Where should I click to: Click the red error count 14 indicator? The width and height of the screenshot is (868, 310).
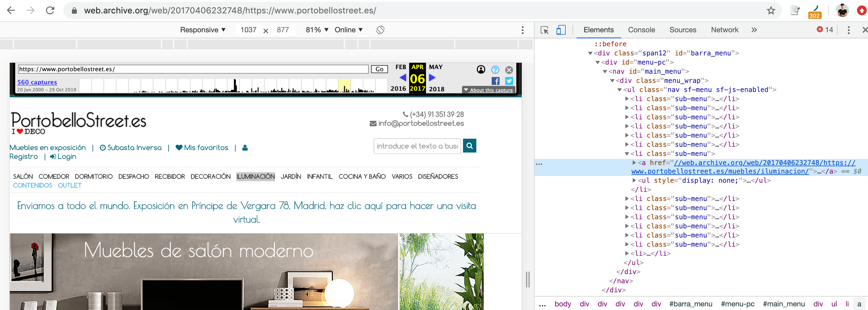click(825, 30)
